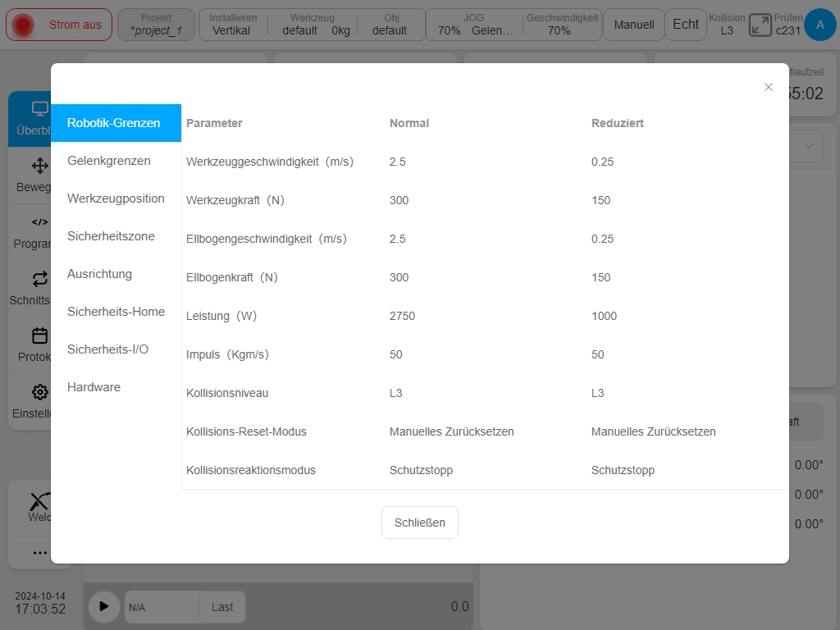The image size is (840, 630).
Task: Open the JOG 70% setting
Action: tap(474, 25)
